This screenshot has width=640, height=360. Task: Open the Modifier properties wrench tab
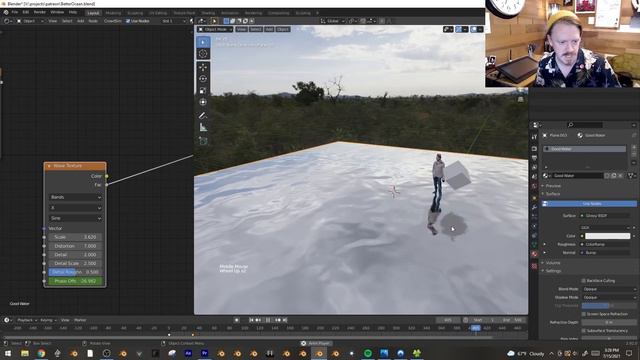[x=534, y=207]
